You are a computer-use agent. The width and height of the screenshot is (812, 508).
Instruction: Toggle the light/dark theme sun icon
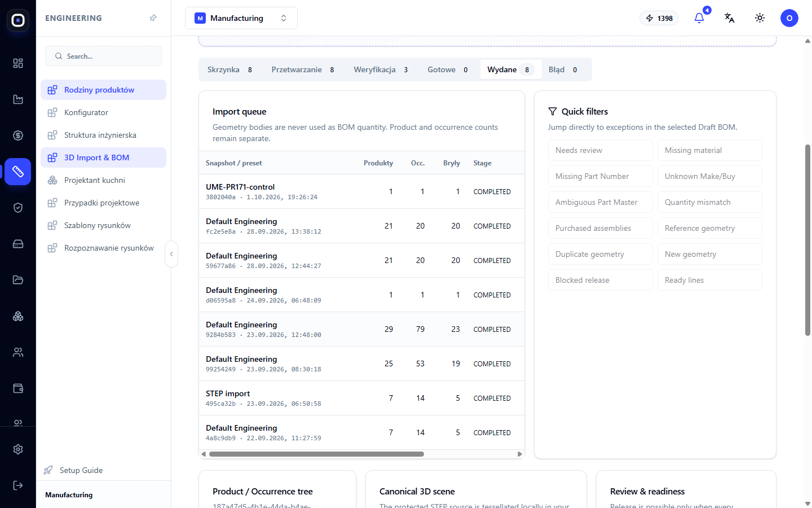click(760, 18)
